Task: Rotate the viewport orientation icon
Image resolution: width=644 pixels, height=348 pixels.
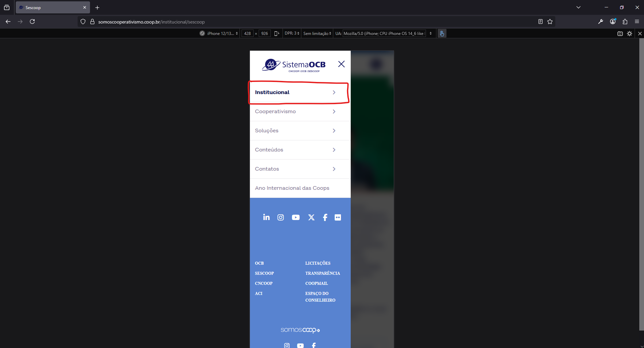Action: 276,33
